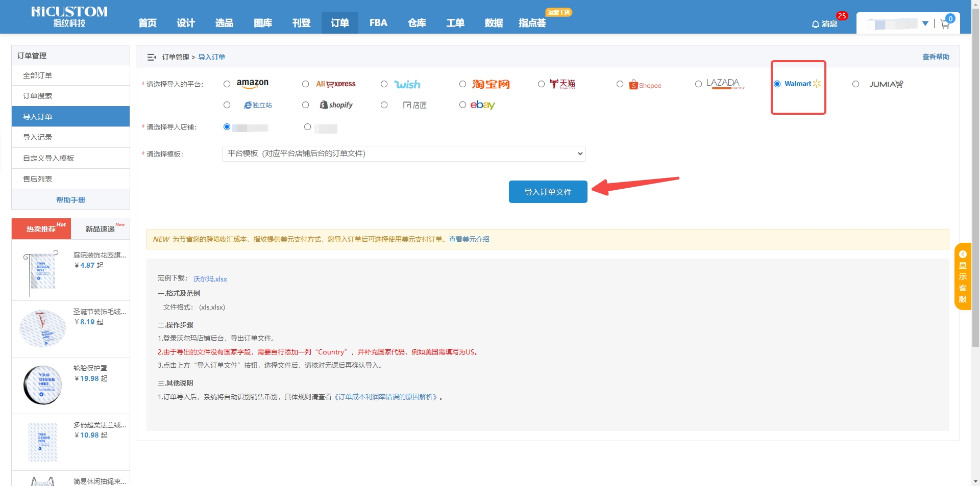
Task: Click the HICUSTOM logo
Action: pyautogui.click(x=69, y=17)
